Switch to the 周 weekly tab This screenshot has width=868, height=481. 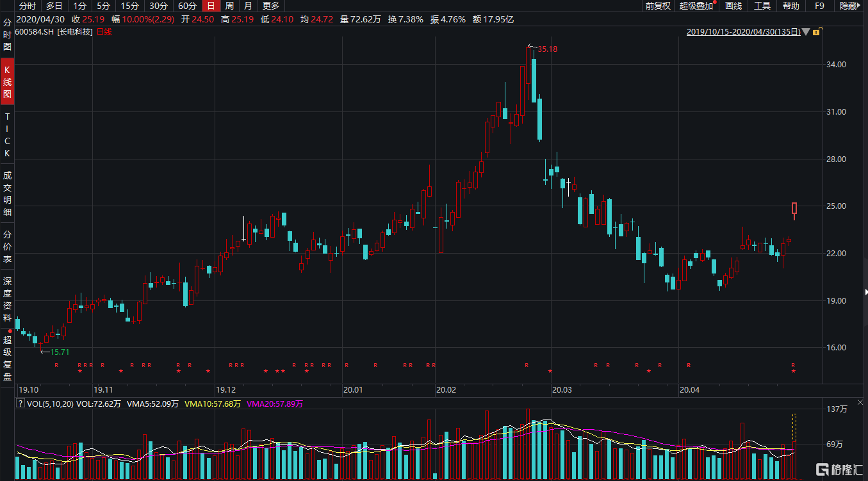click(x=229, y=6)
